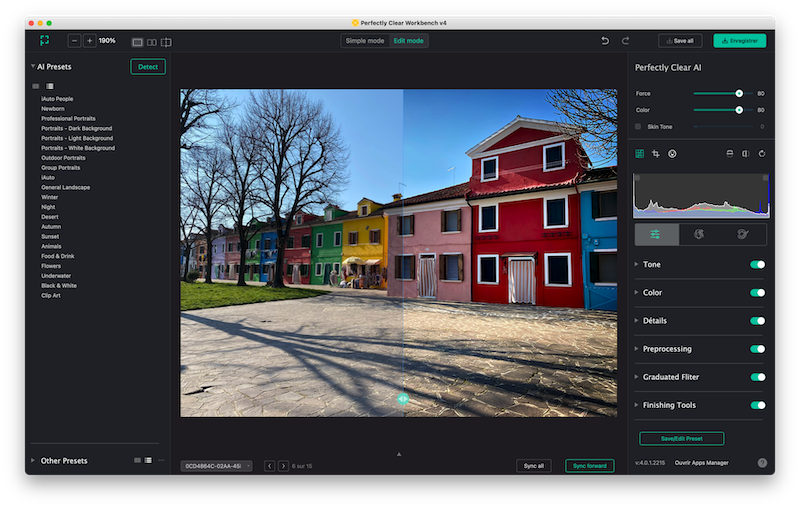Select the Outdoor Portraits preset
Screen dimensions: 800x508
pyautogui.click(x=63, y=158)
